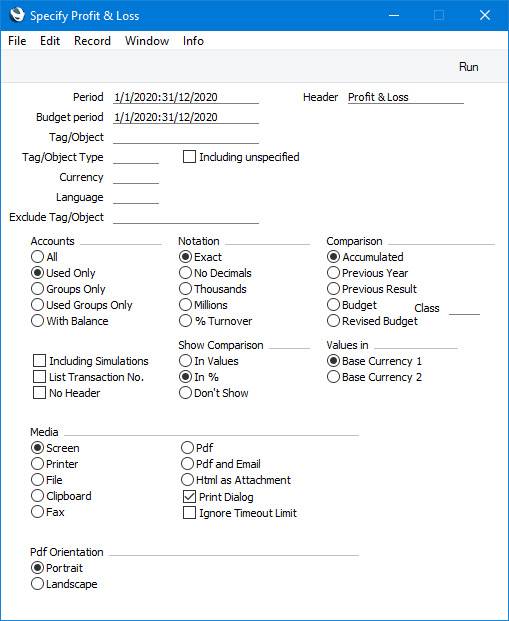
Task: Open the Edit menu
Action: coord(50,41)
